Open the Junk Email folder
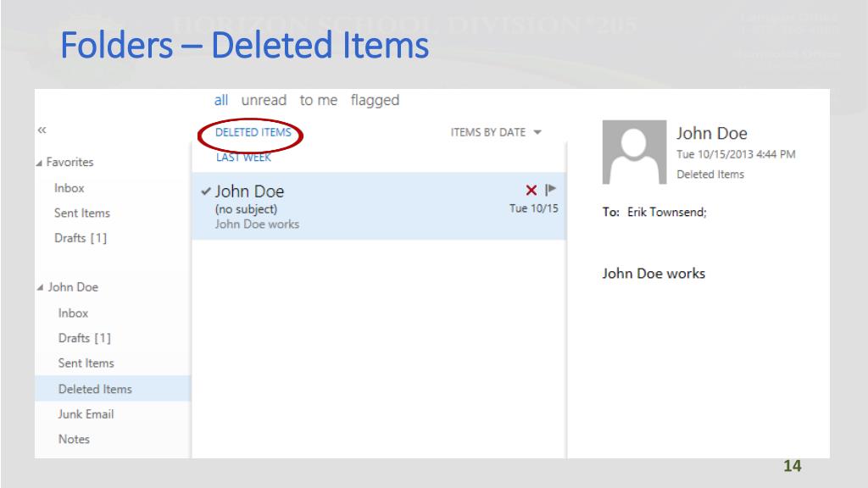The image size is (868, 488). pyautogui.click(x=86, y=414)
